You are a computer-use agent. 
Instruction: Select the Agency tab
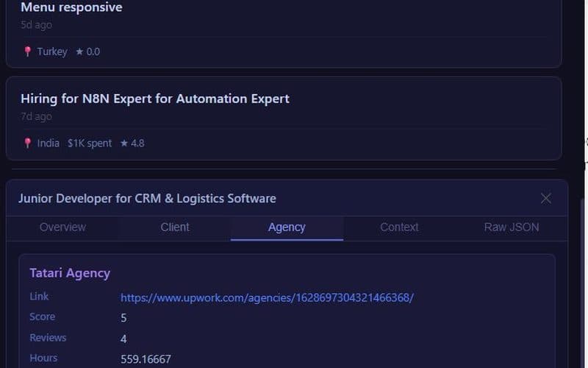coord(287,227)
